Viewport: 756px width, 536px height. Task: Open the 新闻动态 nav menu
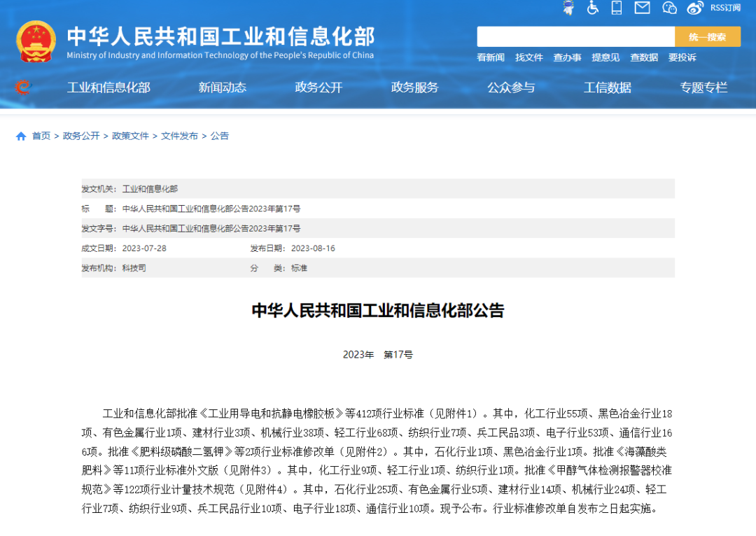click(x=223, y=87)
